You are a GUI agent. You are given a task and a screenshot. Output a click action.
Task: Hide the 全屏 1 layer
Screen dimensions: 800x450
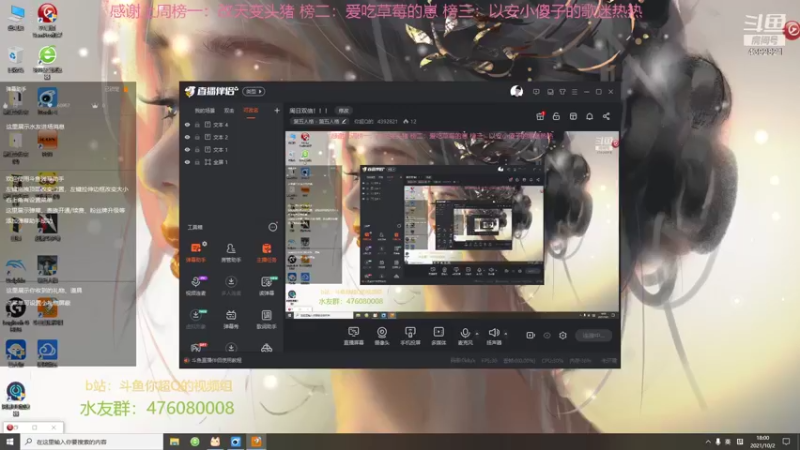pyautogui.click(x=187, y=162)
